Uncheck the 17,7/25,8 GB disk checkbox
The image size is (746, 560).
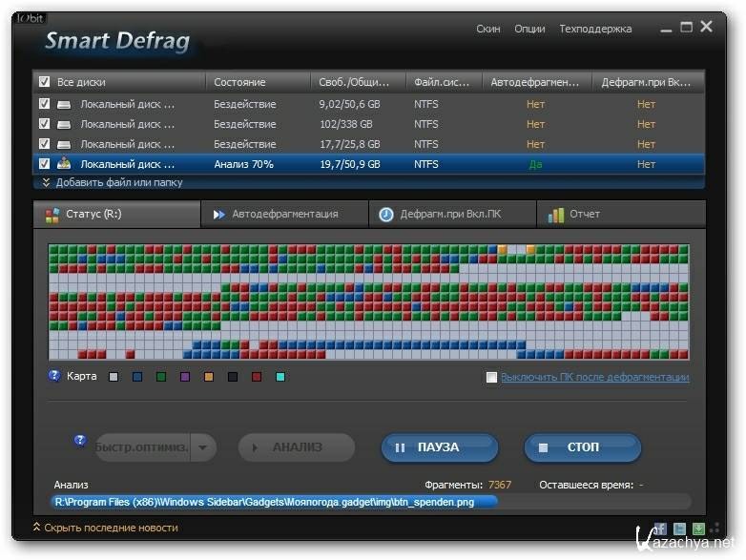click(x=44, y=144)
